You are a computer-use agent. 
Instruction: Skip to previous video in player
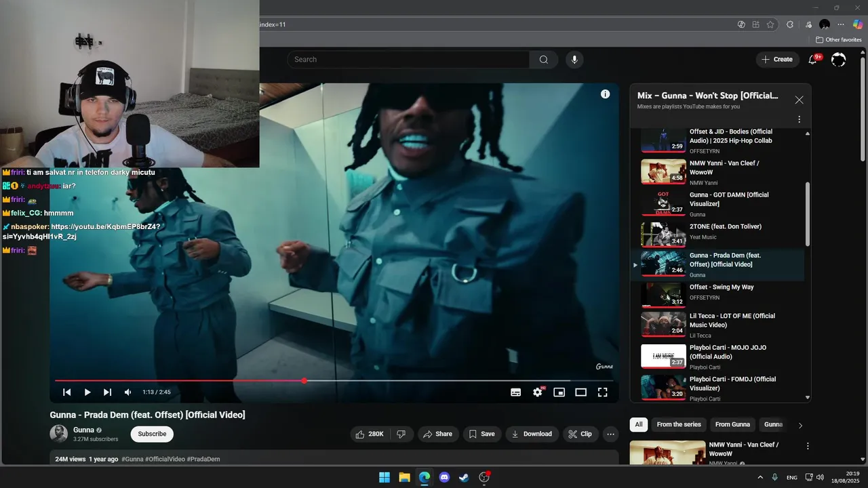pos(67,392)
